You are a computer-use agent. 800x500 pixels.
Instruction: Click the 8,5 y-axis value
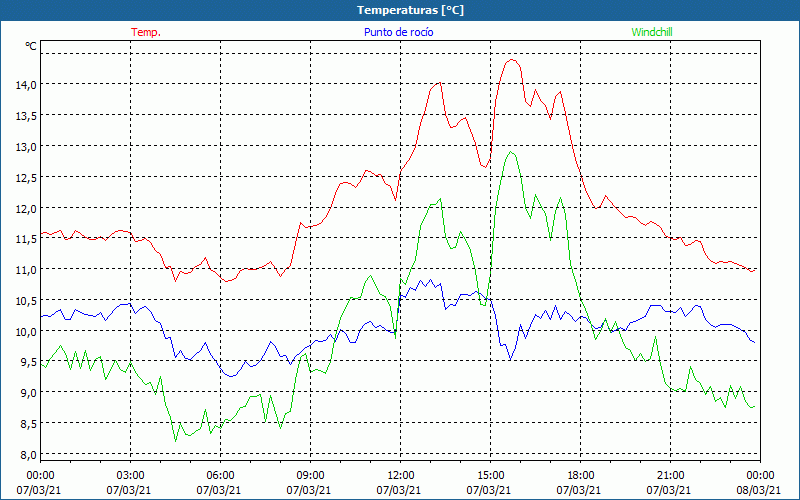coord(28,424)
